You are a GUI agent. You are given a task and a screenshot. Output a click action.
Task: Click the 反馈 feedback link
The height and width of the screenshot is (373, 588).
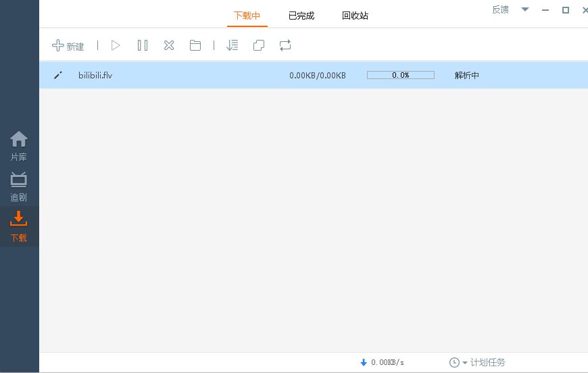pos(501,9)
